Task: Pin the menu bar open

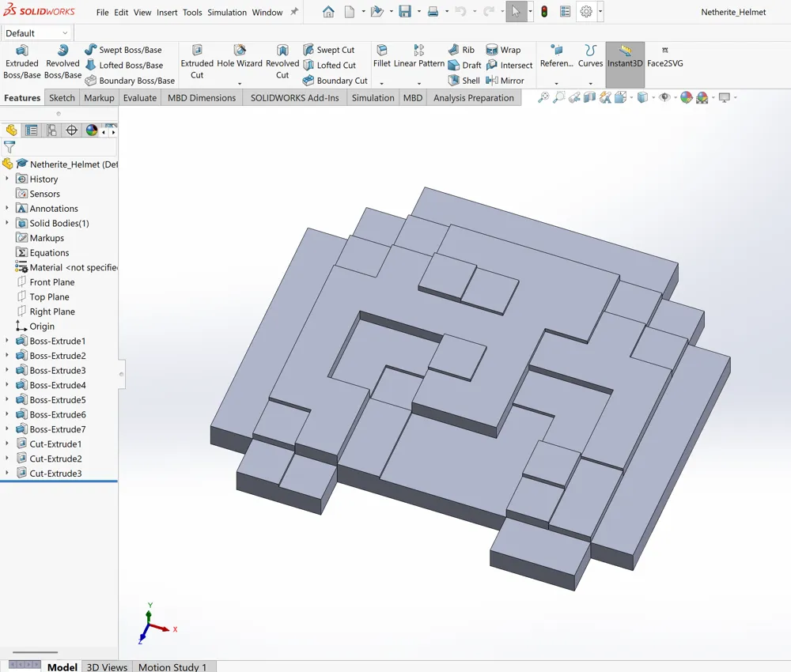Action: tap(294, 13)
